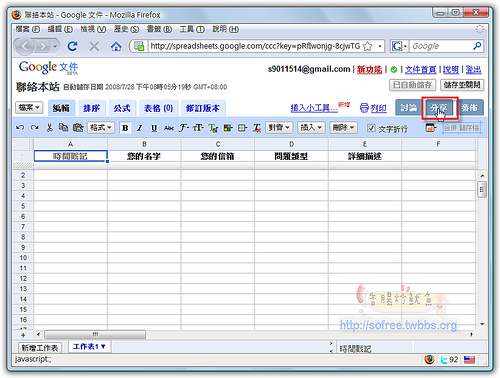Click the green online status icon

click(x=394, y=69)
